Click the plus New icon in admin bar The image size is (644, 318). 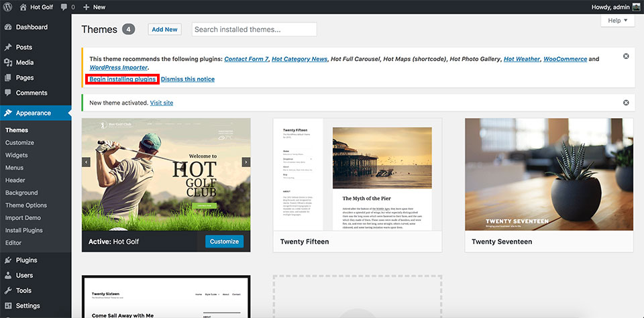click(86, 7)
